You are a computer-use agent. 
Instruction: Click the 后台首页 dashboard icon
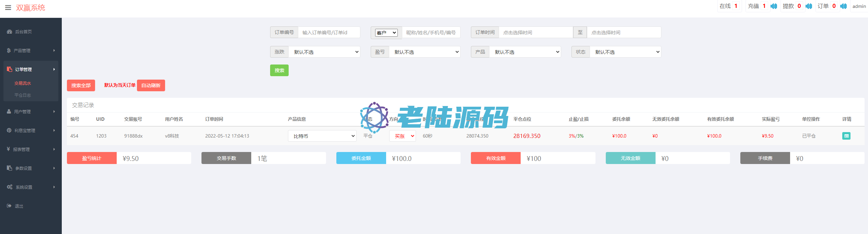click(x=10, y=32)
